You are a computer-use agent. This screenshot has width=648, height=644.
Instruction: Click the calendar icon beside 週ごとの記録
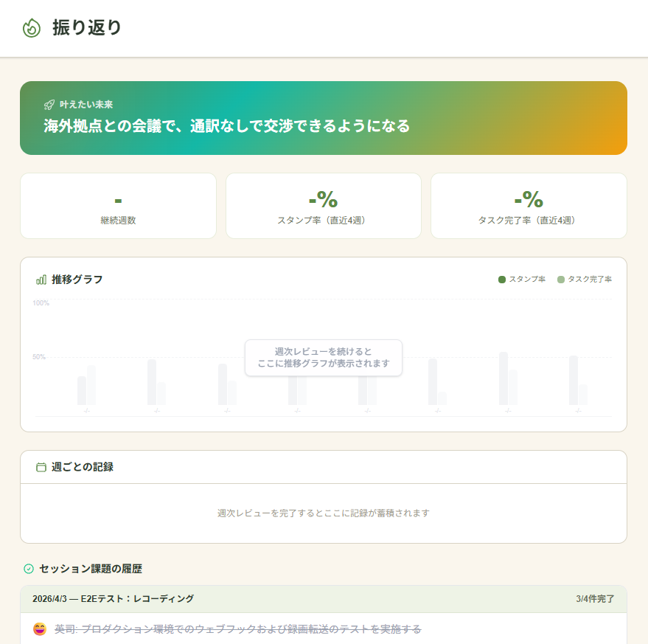[x=41, y=466]
